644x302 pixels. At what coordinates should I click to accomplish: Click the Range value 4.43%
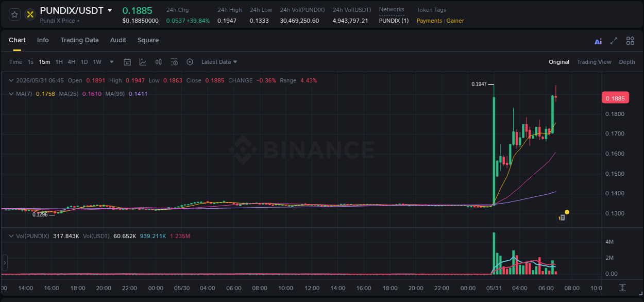click(309, 80)
